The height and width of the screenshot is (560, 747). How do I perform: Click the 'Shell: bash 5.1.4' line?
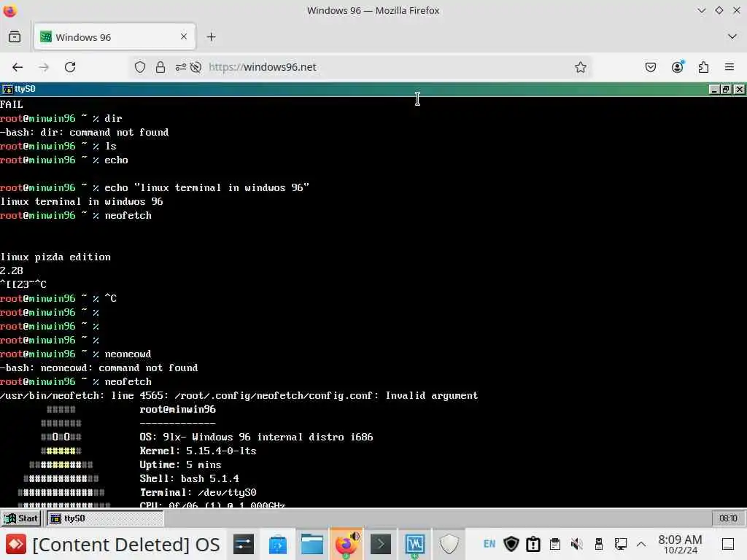click(189, 478)
